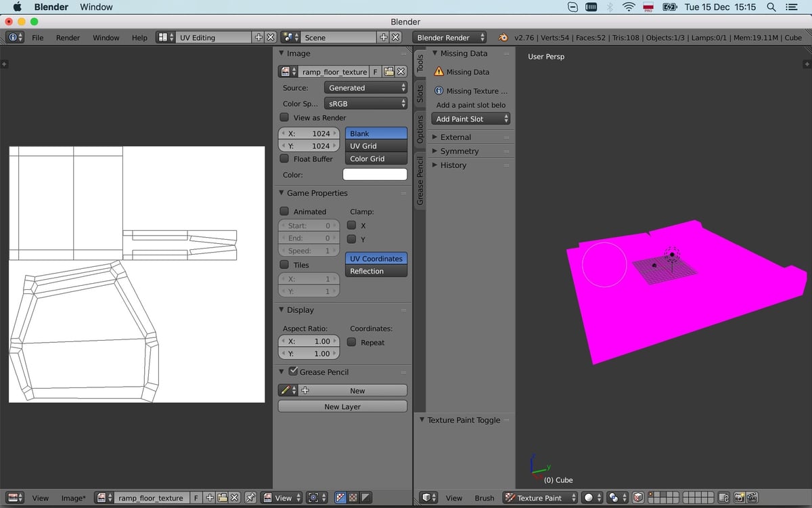Open the Render menu
Image resolution: width=812 pixels, height=508 pixels.
68,37
